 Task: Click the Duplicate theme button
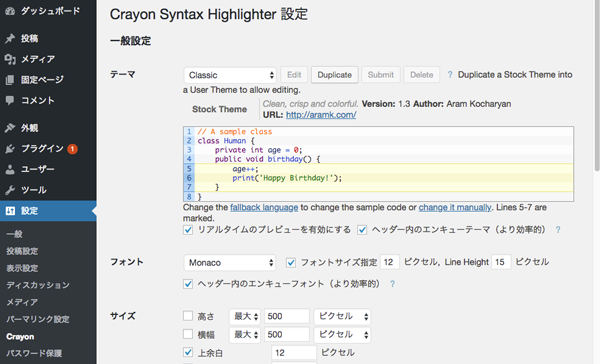pos(334,75)
